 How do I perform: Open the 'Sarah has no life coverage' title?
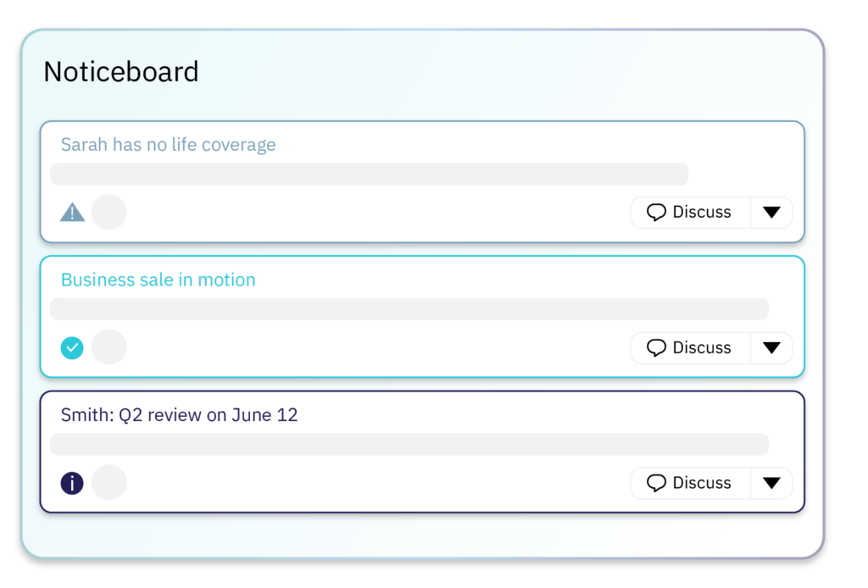[169, 144]
